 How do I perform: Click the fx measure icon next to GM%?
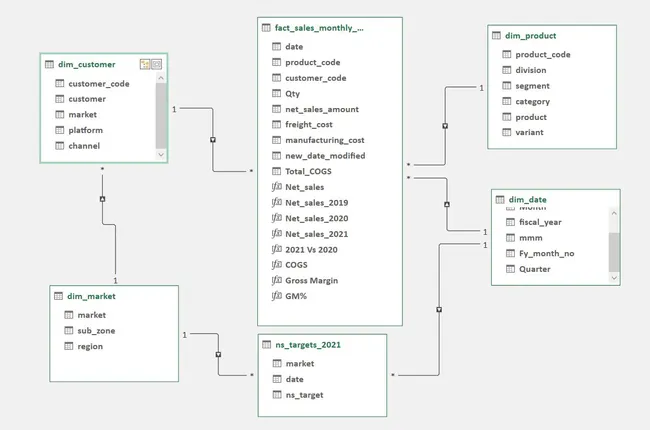(x=276, y=296)
